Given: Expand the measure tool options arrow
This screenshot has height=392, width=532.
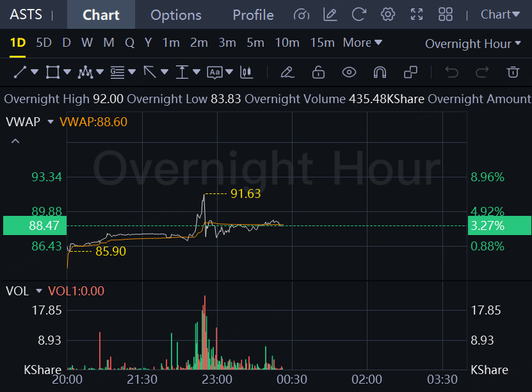Looking at the screenshot, I should (x=197, y=72).
